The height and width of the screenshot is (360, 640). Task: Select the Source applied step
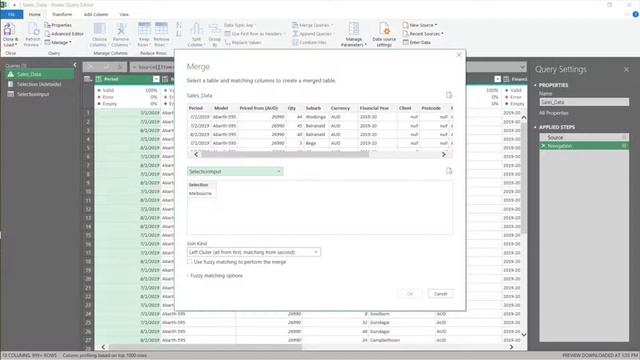(x=584, y=137)
